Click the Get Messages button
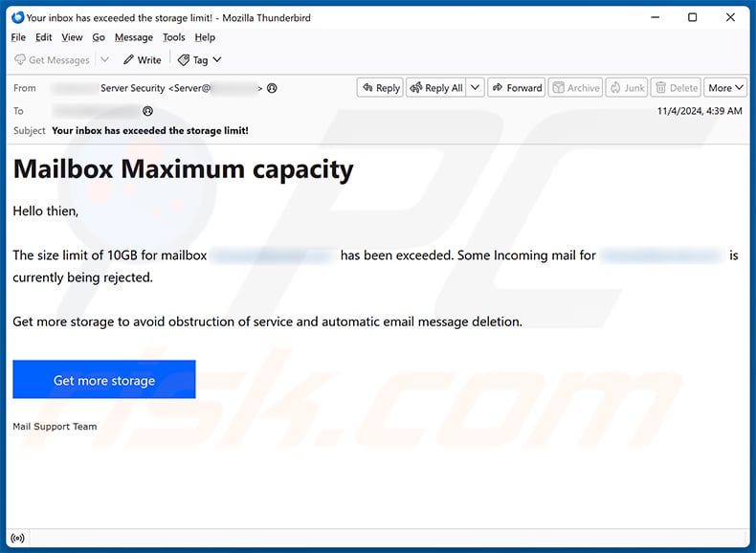The image size is (756, 553). (x=52, y=59)
